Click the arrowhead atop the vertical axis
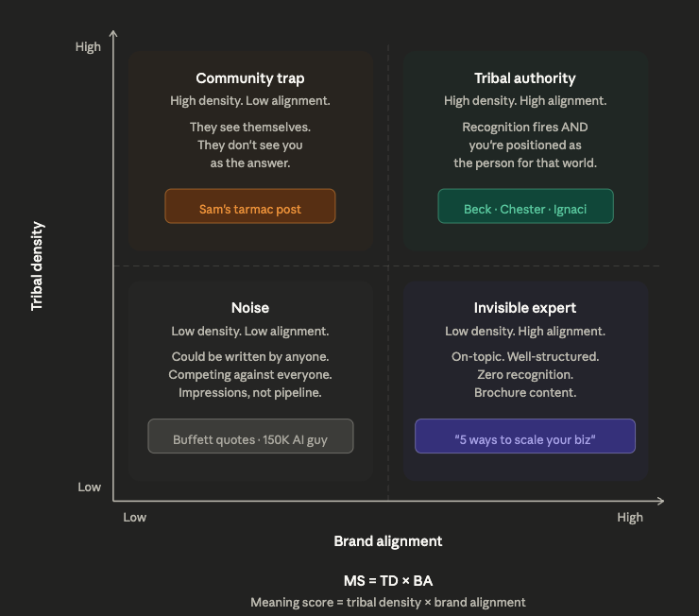This screenshot has height=616, width=699. (113, 34)
